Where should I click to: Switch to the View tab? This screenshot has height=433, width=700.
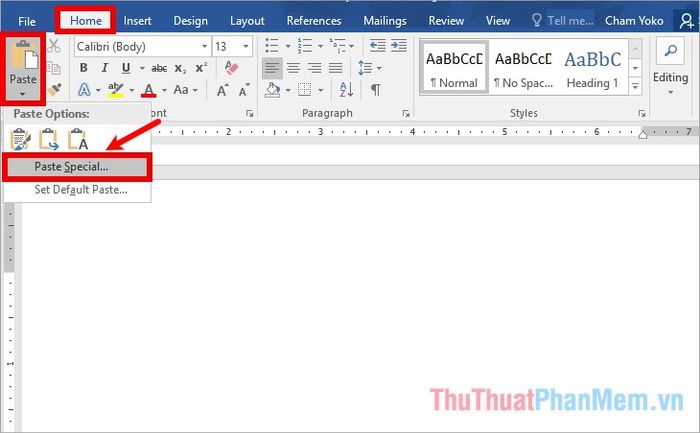click(x=498, y=21)
